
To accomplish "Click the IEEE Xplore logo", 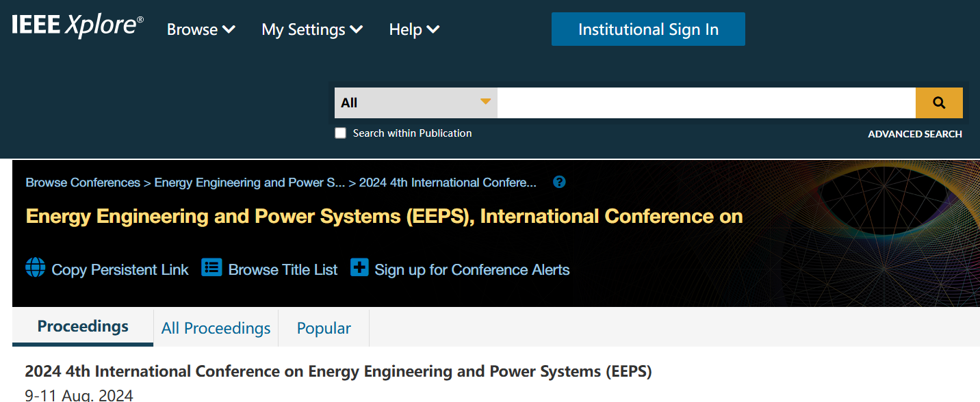I will point(77,25).
